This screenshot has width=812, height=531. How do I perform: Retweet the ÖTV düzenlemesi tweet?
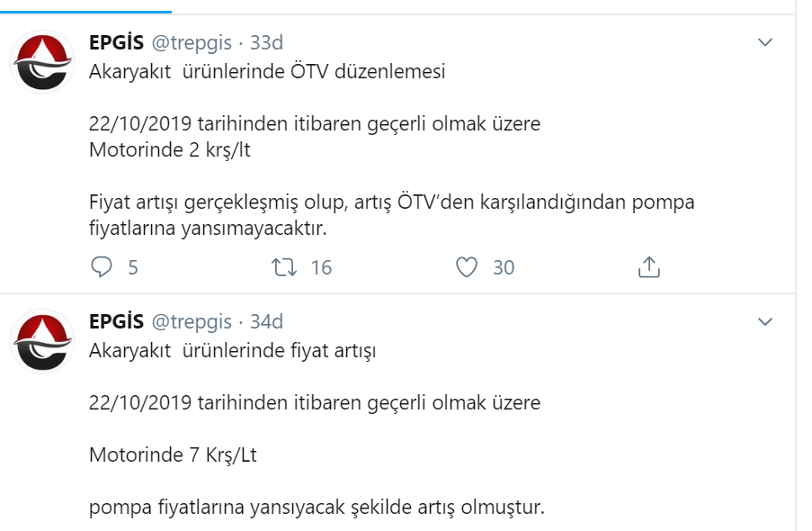(x=284, y=267)
